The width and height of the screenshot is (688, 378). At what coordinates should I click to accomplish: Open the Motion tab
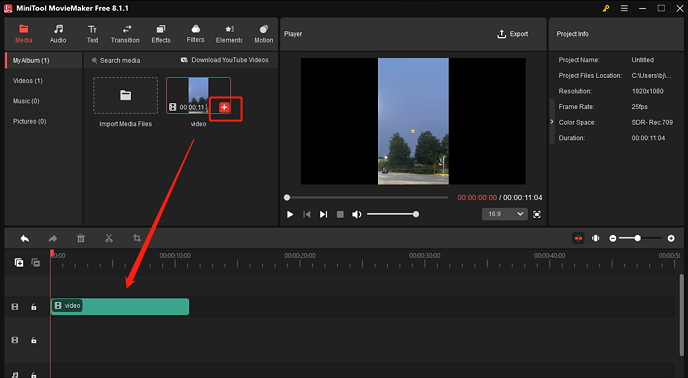pos(263,34)
